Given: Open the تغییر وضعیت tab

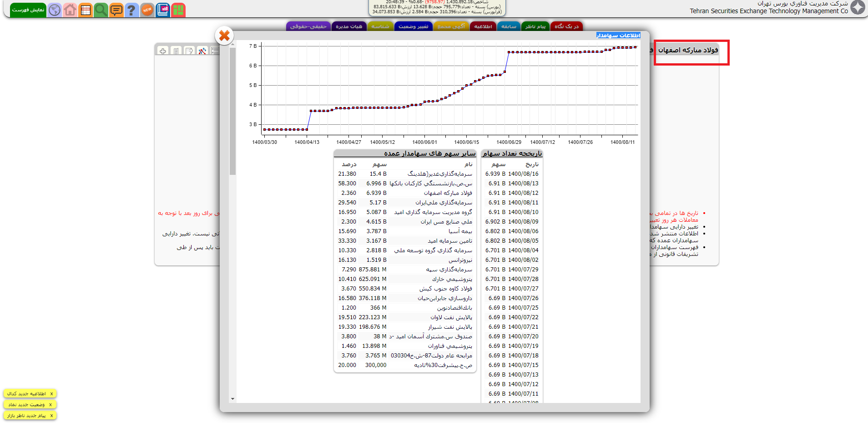Looking at the screenshot, I should coord(414,26).
